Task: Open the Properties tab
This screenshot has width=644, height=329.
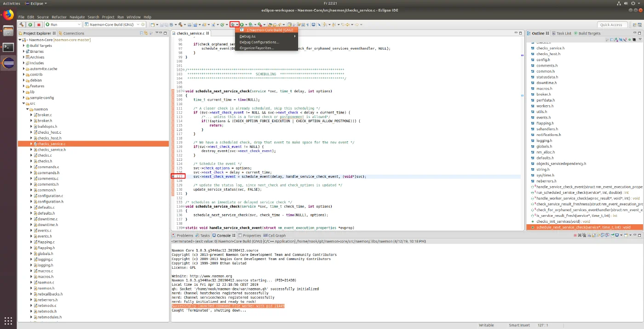Action: [x=250, y=235]
